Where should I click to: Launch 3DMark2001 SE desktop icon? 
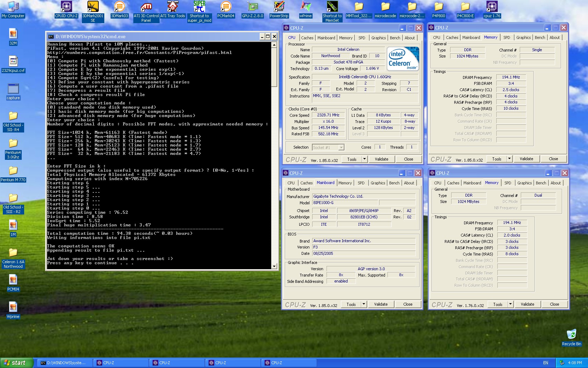pos(93,12)
